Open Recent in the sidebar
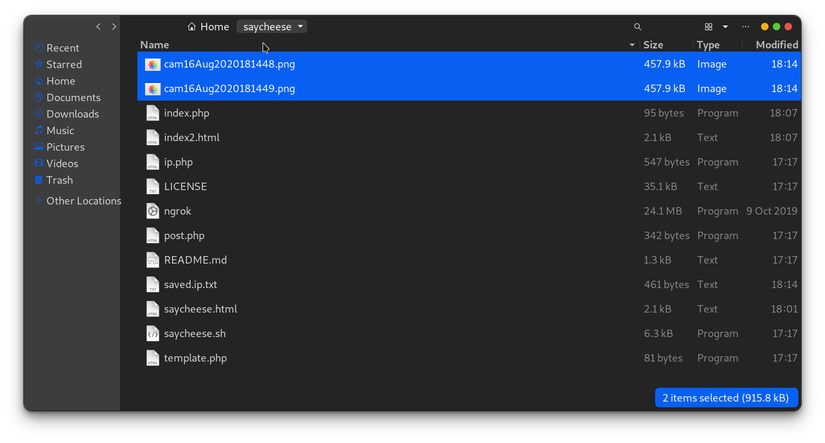 (x=62, y=48)
